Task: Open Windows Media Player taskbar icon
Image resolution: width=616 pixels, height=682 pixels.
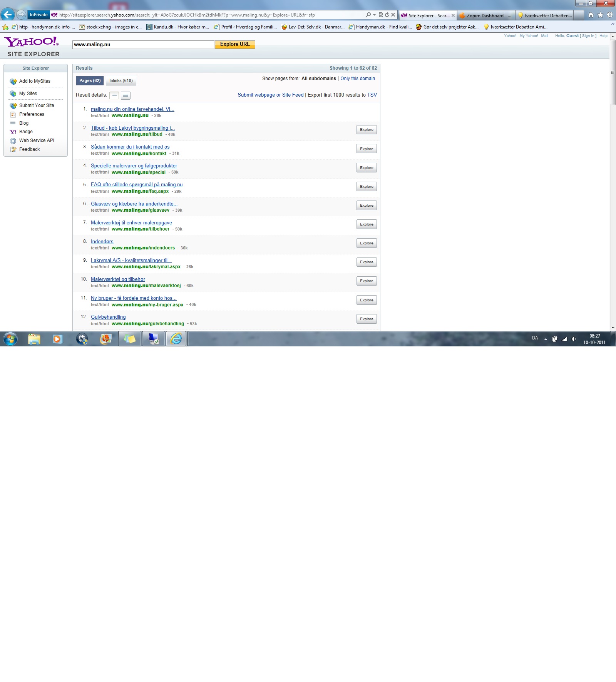Action: tap(58, 339)
